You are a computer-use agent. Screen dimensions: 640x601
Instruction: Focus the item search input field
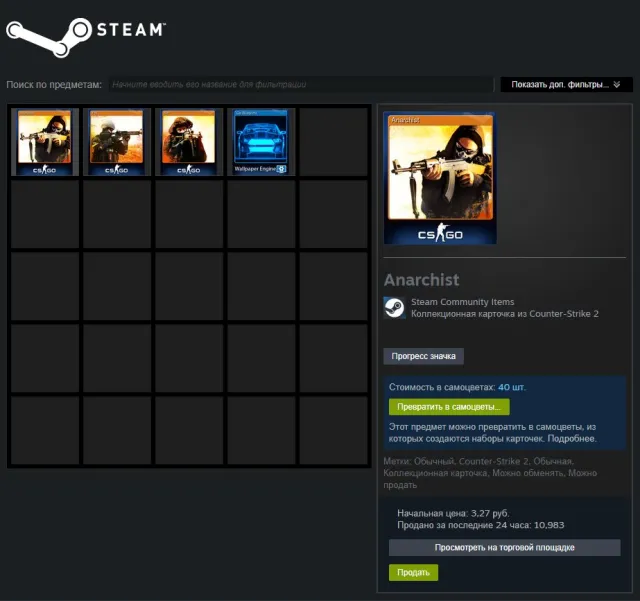[x=301, y=85]
